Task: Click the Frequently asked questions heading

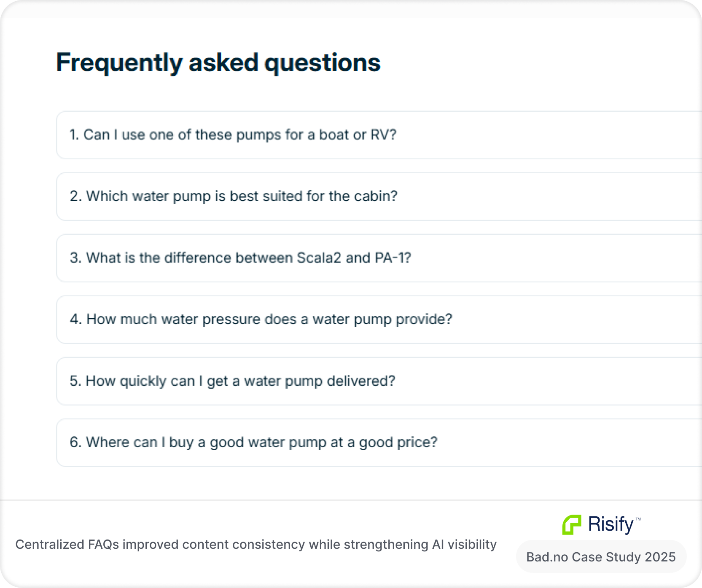Action: [218, 63]
